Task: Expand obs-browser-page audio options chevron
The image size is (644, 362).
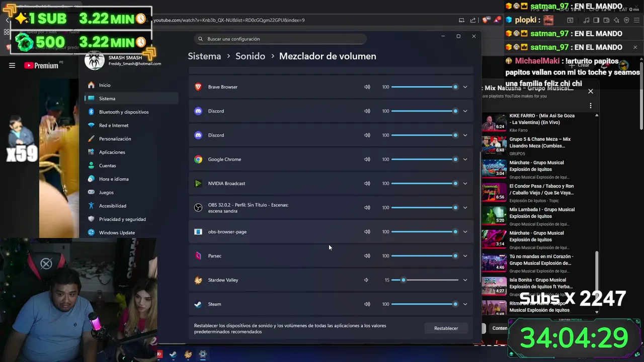Action: [465, 232]
